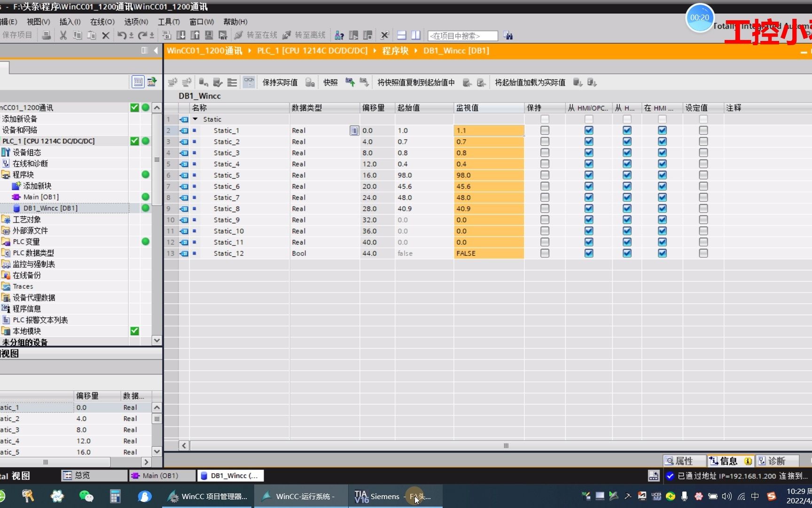
Task: Click breadcrumb arrow after 程序块
Action: (x=416, y=51)
